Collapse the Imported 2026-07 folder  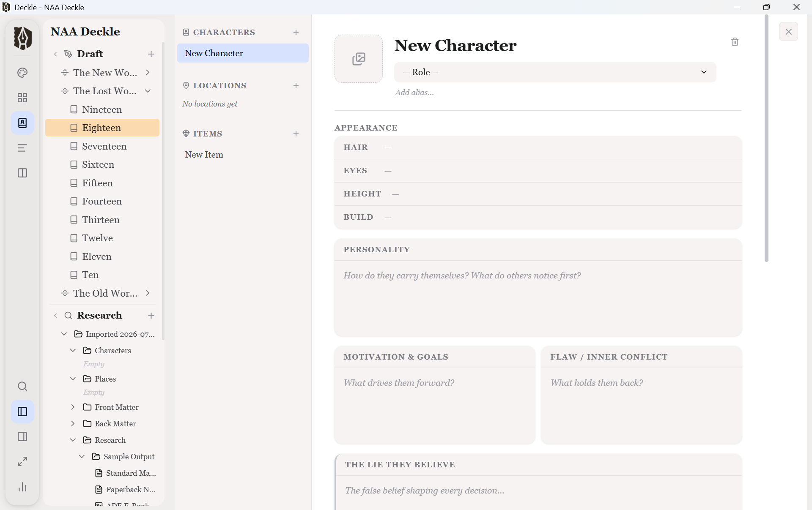pos(64,334)
